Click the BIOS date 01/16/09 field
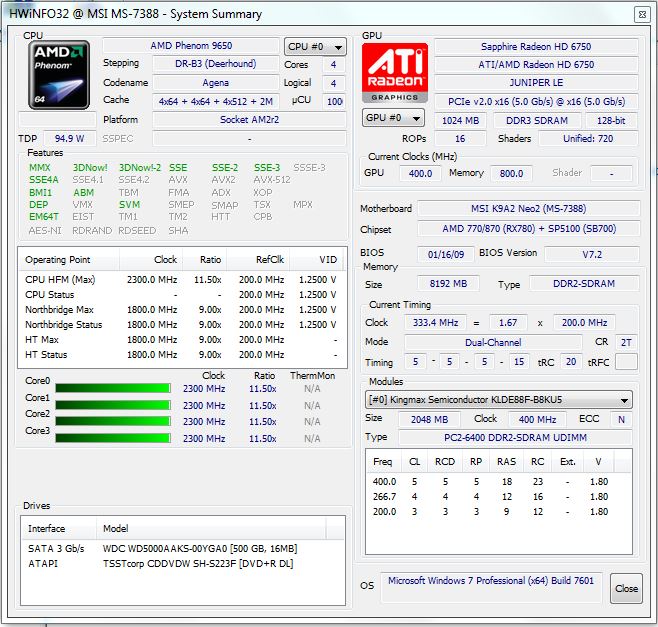This screenshot has width=658, height=627. (446, 254)
